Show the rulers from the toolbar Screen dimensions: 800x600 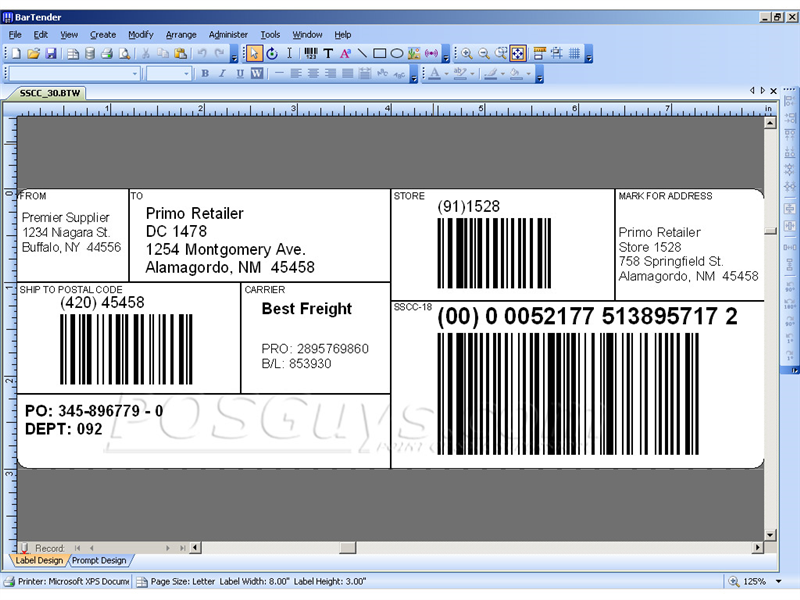tap(540, 54)
